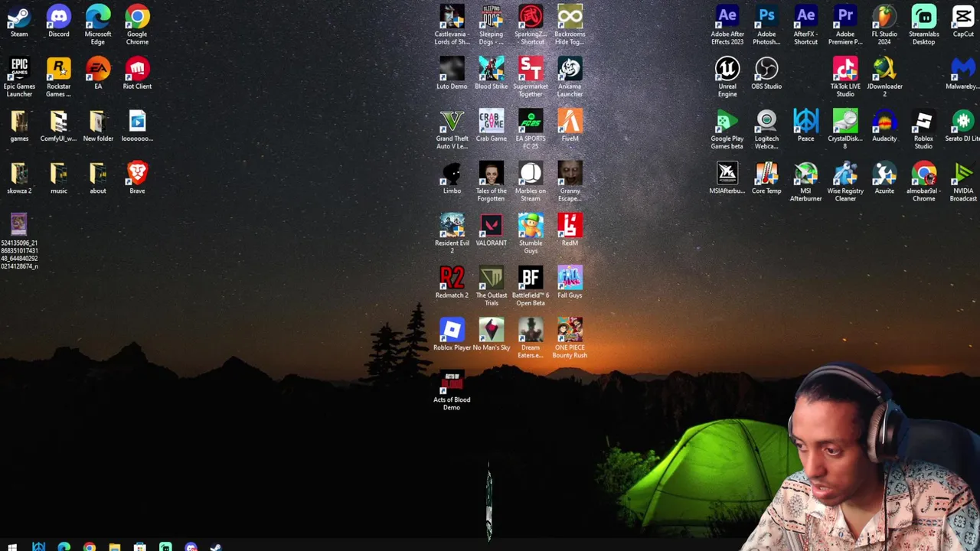Select the Roblox Studio icon
This screenshot has height=551, width=980.
click(x=923, y=122)
